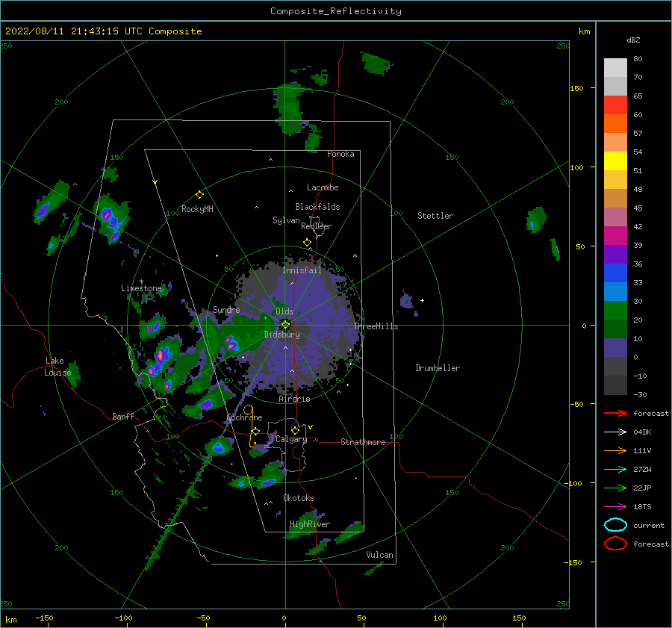
Task: Click the Calgary city label
Action: coord(291,439)
